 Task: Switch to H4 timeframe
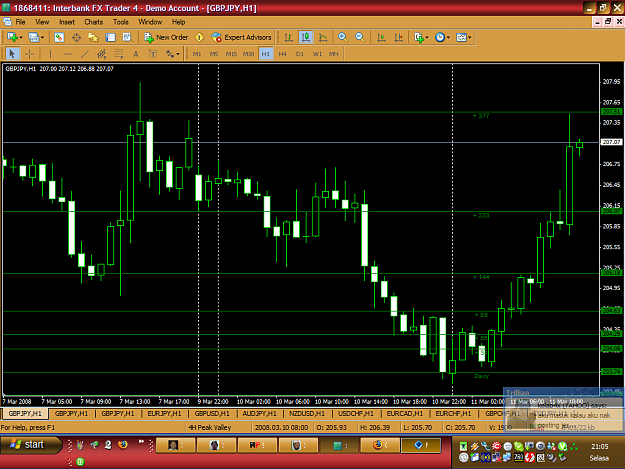(x=283, y=54)
